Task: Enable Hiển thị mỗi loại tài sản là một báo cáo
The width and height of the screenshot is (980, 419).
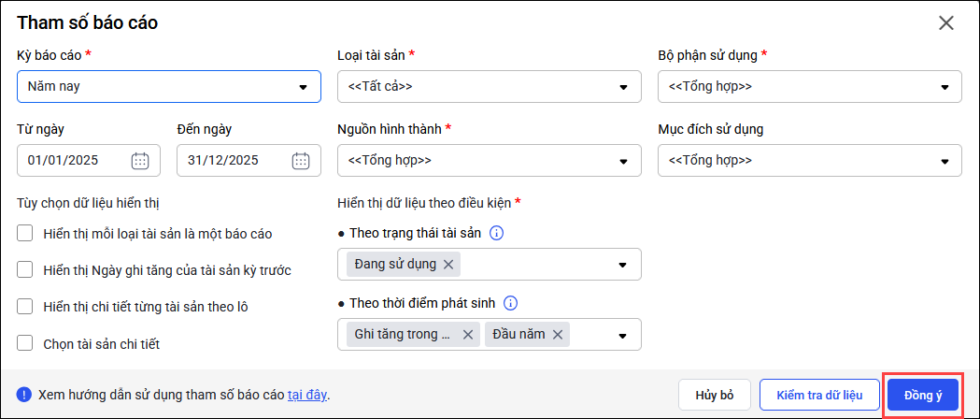Action: (26, 233)
